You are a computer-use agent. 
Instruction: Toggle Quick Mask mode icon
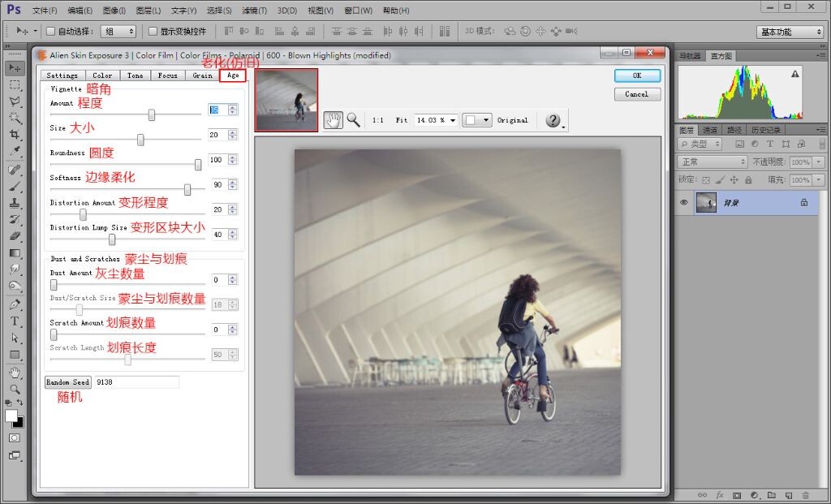pos(15,437)
